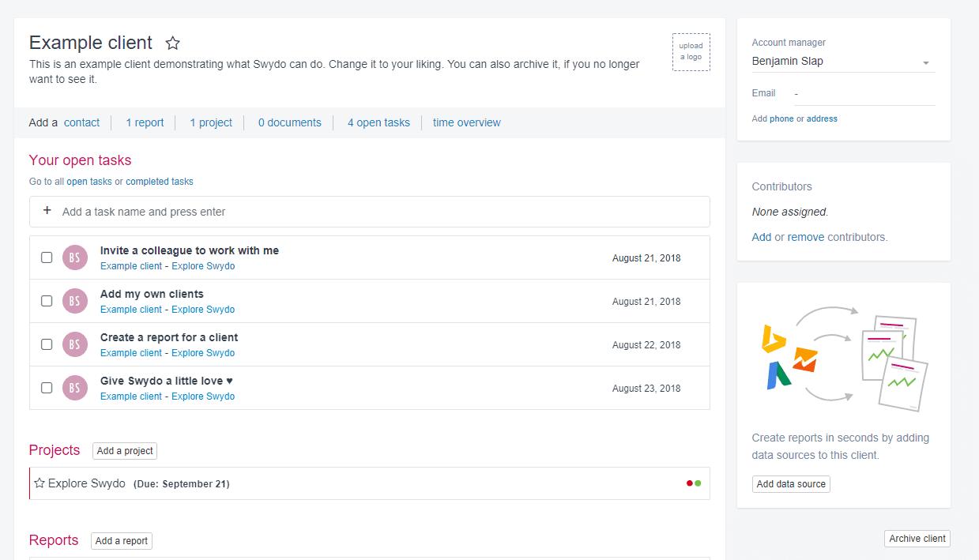Click the Example client page title
This screenshot has height=560, width=979.
(91, 43)
